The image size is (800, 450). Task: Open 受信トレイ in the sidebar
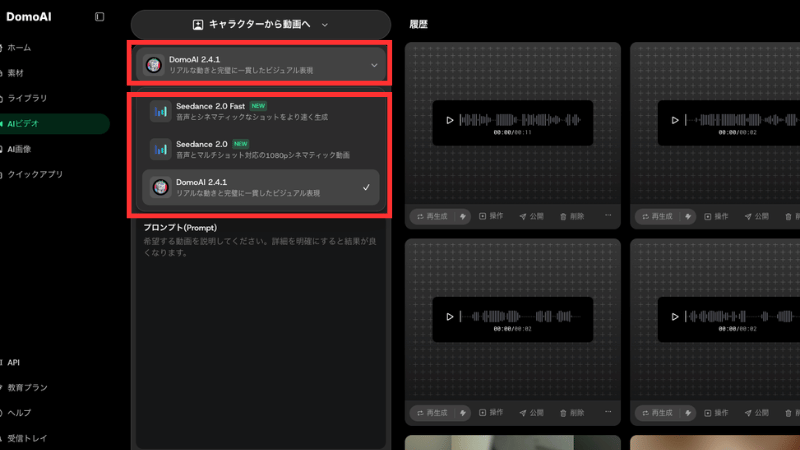[x=27, y=438]
